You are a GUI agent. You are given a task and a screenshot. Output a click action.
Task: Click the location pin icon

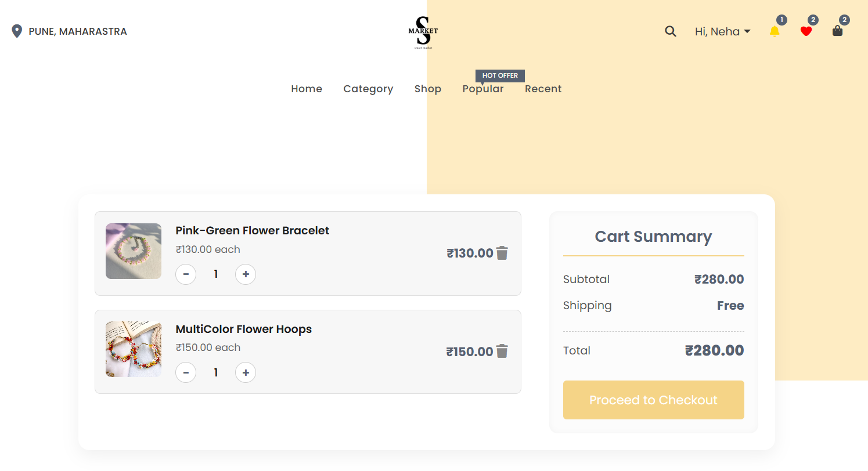(17, 31)
